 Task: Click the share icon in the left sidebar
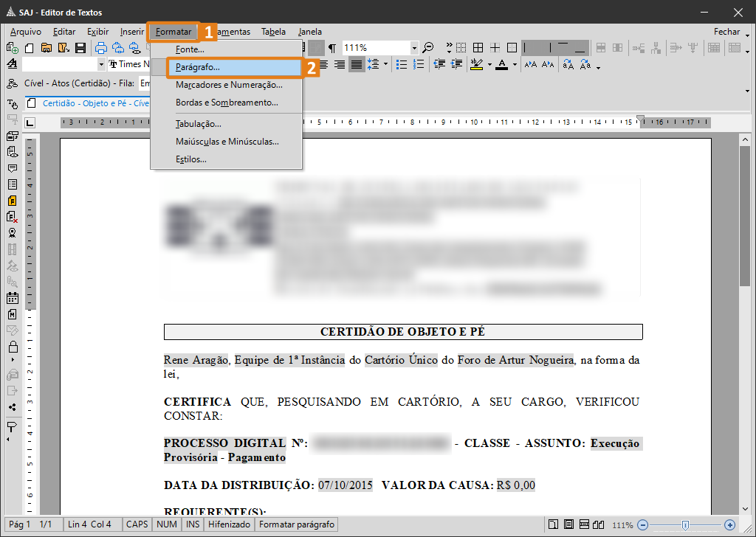[x=13, y=407]
